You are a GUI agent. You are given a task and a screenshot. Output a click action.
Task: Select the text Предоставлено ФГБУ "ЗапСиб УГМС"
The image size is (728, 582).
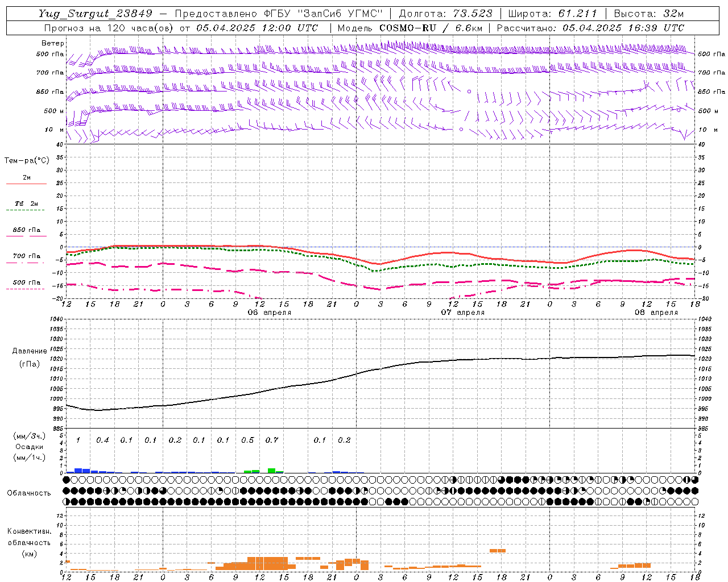tap(279, 14)
